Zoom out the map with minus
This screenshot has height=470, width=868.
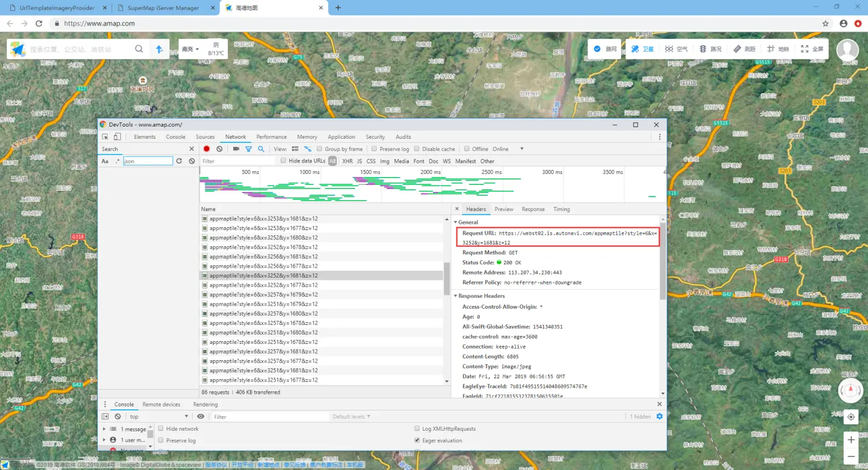pyautogui.click(x=851, y=456)
